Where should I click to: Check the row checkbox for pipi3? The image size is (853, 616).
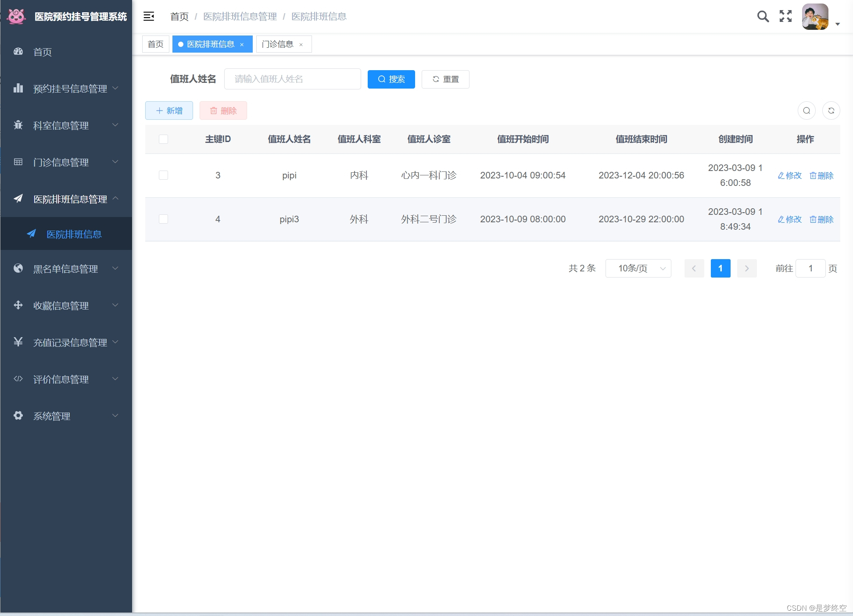[163, 219]
